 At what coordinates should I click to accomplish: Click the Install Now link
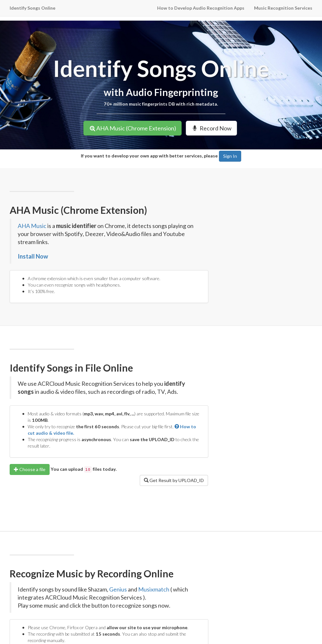coord(33,256)
